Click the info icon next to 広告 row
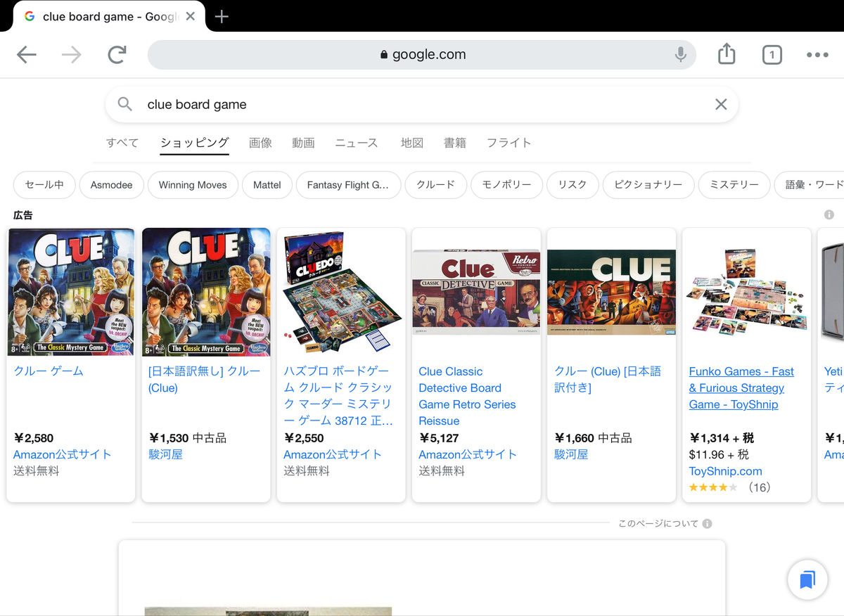 click(829, 214)
